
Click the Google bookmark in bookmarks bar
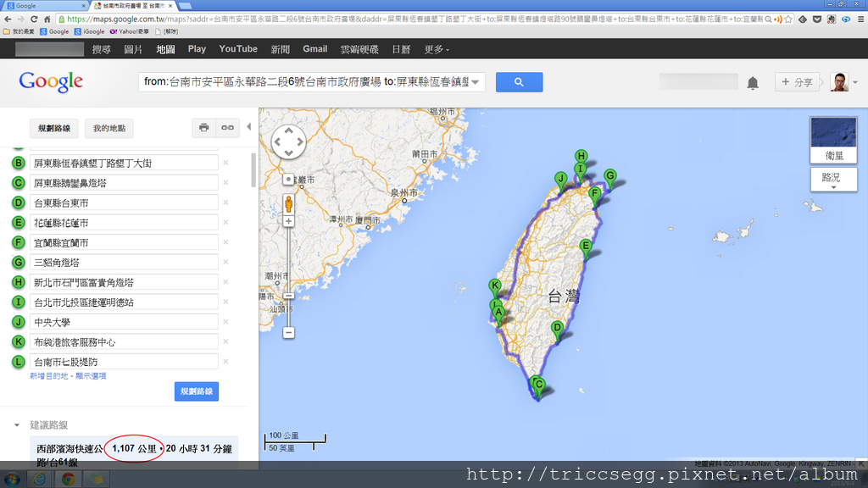coord(55,31)
